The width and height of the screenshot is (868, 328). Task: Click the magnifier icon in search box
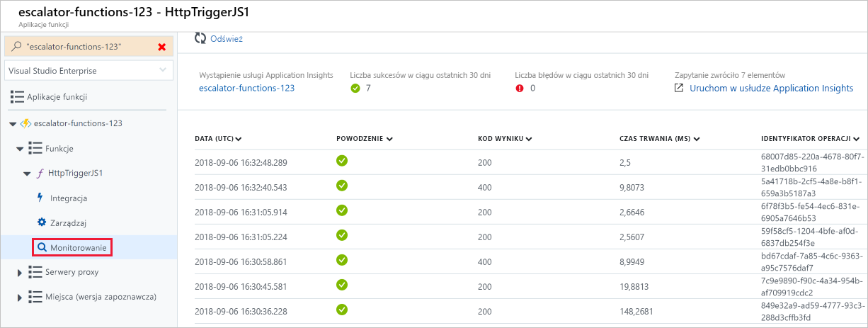tap(16, 46)
